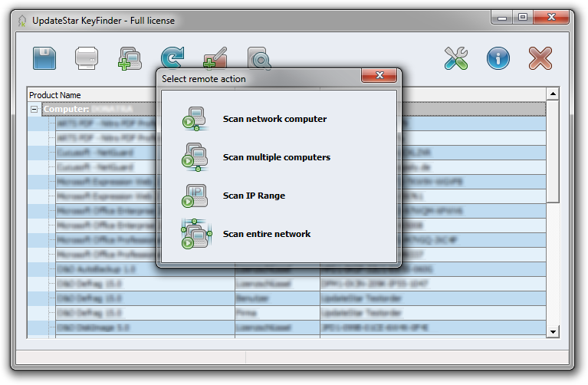Click the add/edit entry pencil icon

[215, 58]
